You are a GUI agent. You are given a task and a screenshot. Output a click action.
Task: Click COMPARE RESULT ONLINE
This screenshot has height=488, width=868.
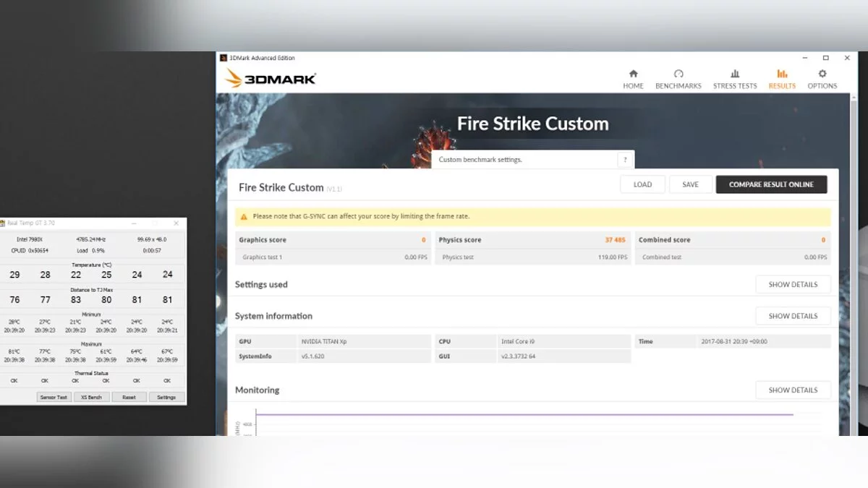[x=771, y=184]
